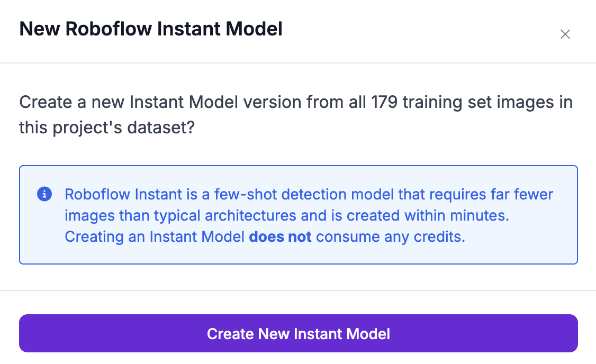Click the bold 'does not' text
The height and width of the screenshot is (364, 596).
pyautogui.click(x=280, y=236)
